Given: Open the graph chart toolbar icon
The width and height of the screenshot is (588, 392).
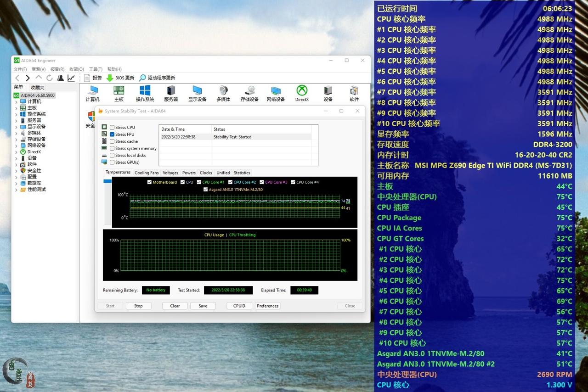Looking at the screenshot, I should (x=71, y=78).
